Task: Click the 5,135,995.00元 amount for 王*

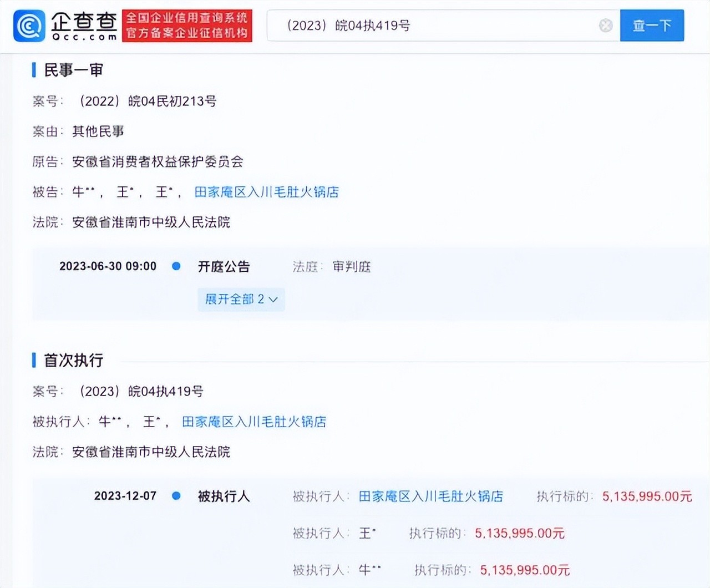Action: pyautogui.click(x=519, y=533)
